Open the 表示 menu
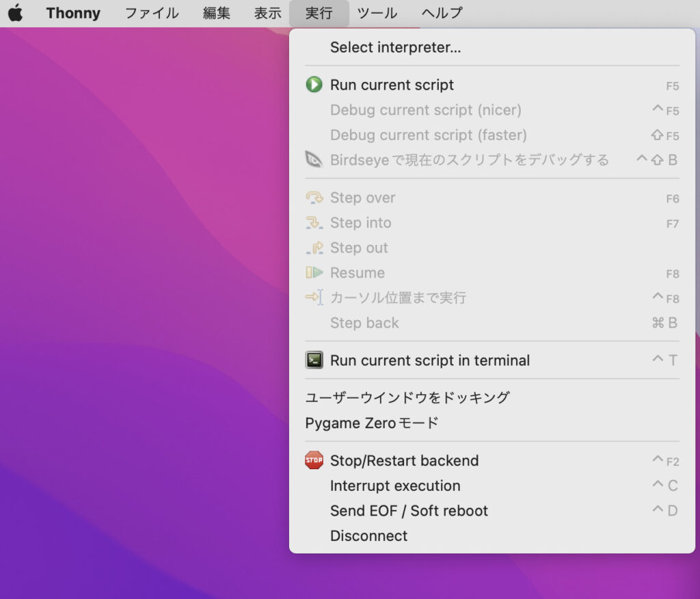The height and width of the screenshot is (599, 700). coord(268,13)
